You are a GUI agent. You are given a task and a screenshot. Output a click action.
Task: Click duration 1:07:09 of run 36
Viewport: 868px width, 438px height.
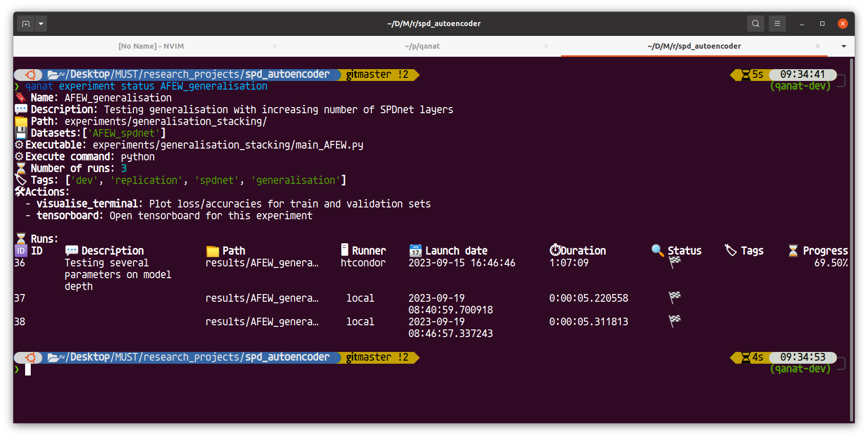point(569,263)
